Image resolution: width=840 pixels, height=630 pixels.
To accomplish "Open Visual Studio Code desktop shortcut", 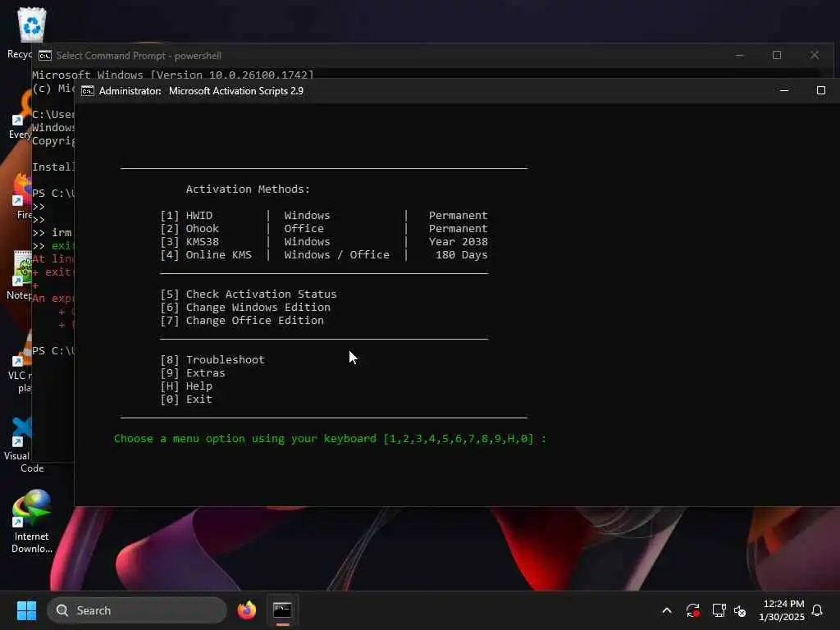I will [x=21, y=445].
